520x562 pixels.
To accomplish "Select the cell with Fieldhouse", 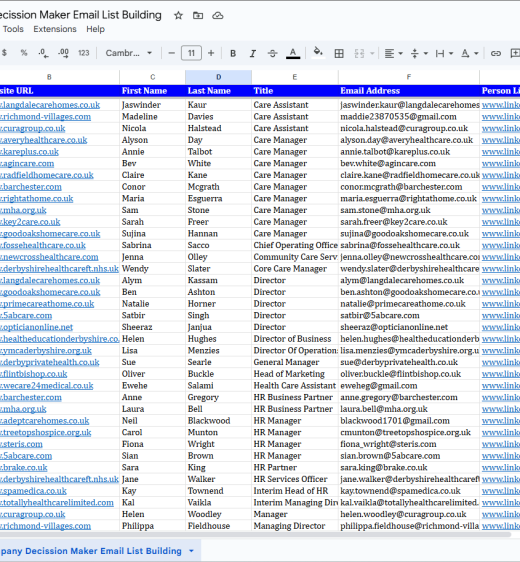I will coord(218,526).
